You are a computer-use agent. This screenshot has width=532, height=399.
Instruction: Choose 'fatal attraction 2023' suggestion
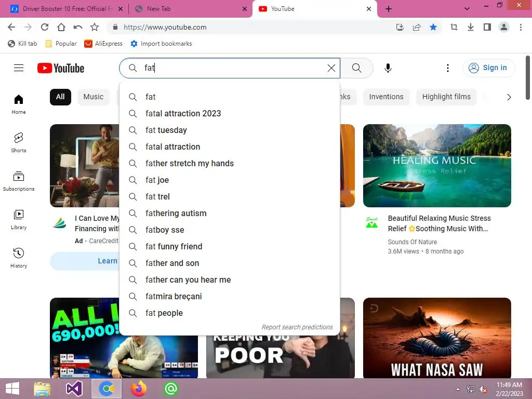pyautogui.click(x=230, y=114)
